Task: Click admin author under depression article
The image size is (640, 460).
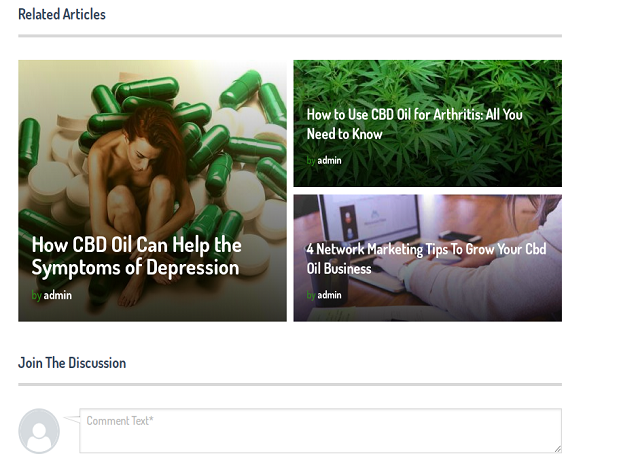Action: pos(58,295)
